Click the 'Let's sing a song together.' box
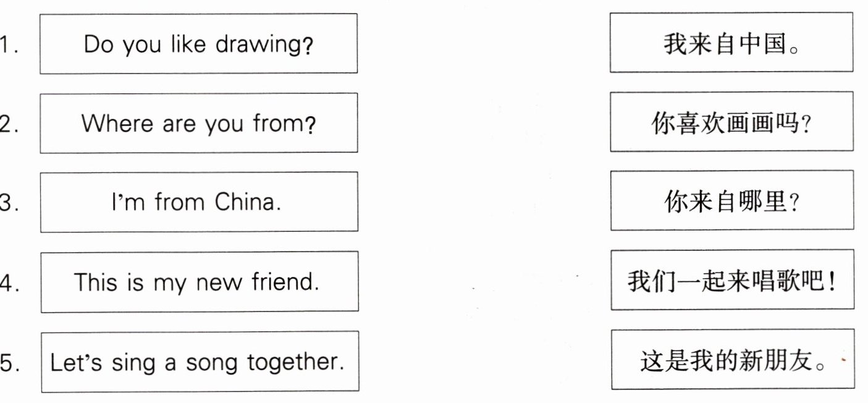This screenshot has height=403, width=868. point(199,362)
